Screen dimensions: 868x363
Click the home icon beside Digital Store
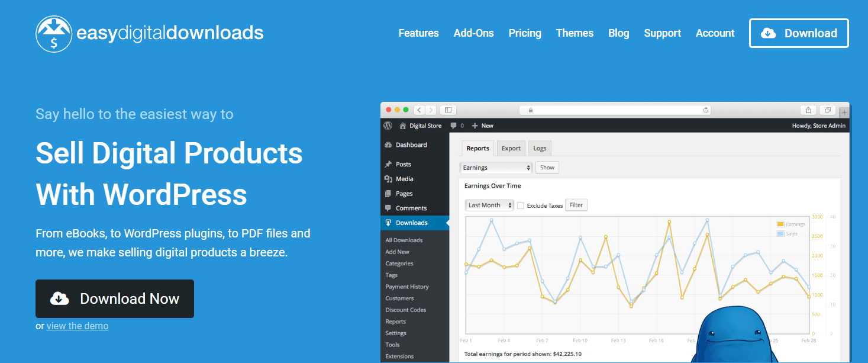[403, 126]
